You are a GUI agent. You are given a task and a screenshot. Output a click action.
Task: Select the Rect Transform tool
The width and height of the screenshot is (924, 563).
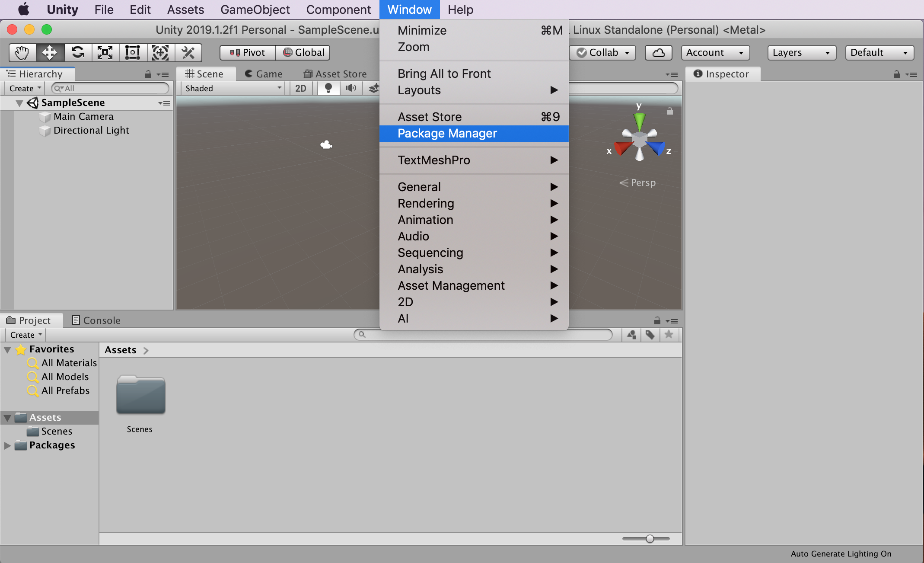click(x=133, y=53)
